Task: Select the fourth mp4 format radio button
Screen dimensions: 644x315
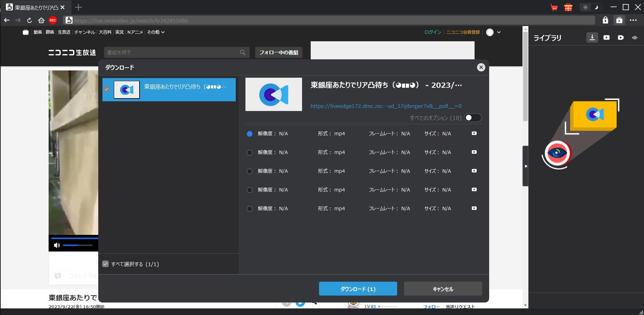Action: (x=250, y=190)
